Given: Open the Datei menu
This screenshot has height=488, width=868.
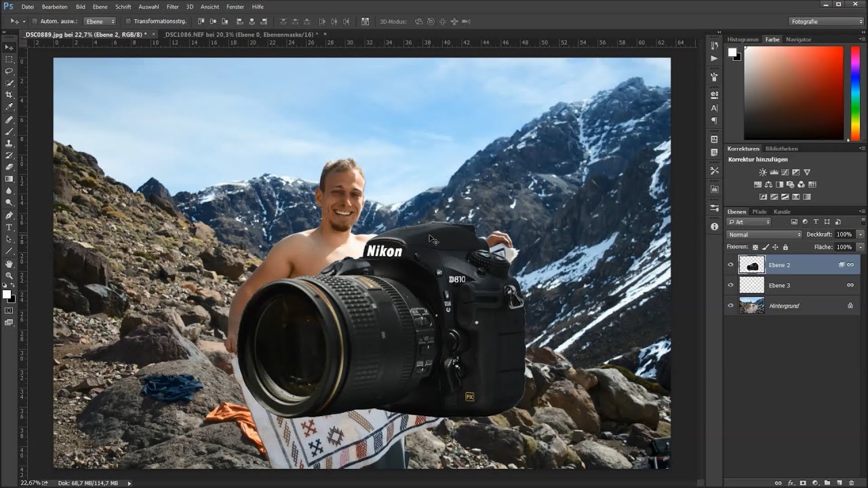Looking at the screenshot, I should point(28,7).
